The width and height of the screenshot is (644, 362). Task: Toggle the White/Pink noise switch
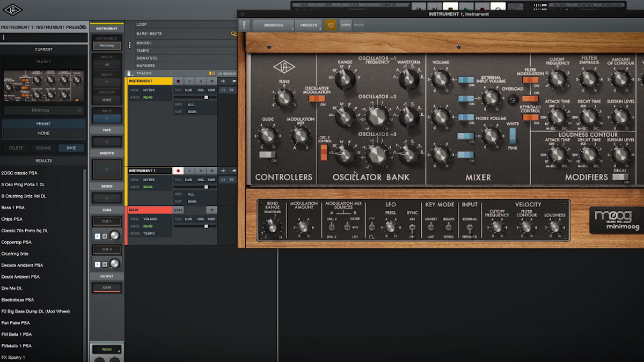(513, 135)
